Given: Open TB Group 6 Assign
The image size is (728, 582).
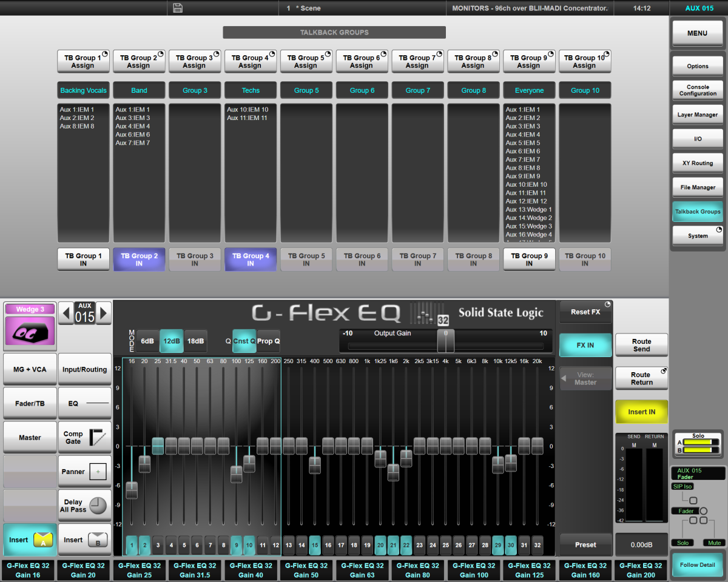Looking at the screenshot, I should tap(362, 61).
